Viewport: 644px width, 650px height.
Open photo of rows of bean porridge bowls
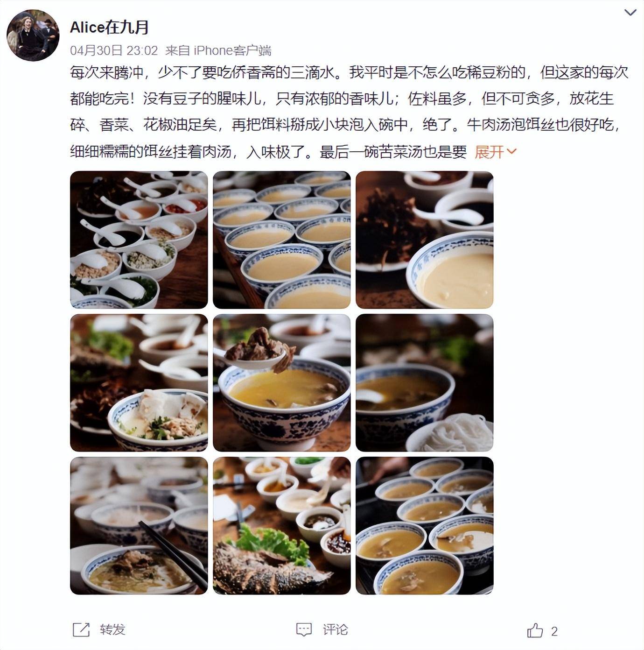click(282, 240)
